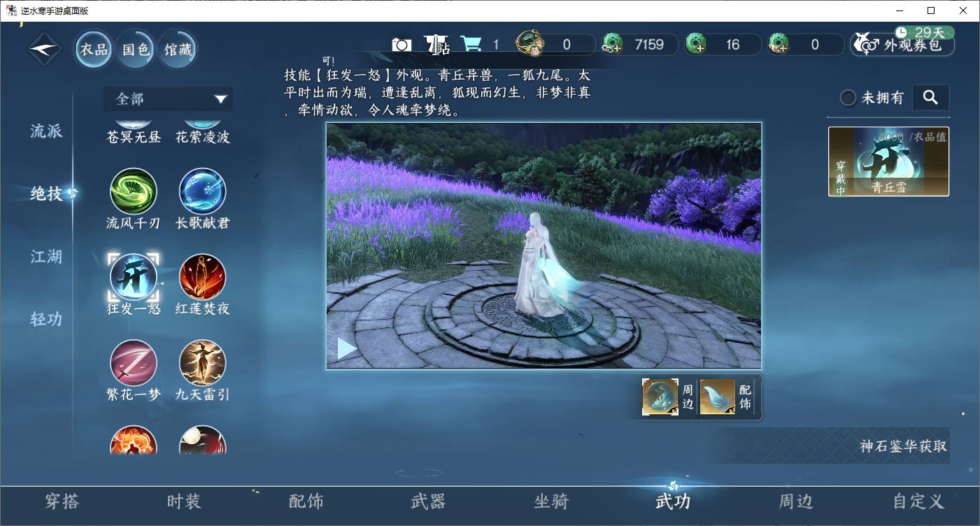This screenshot has width=980, height=526.
Task: Open the camera screenshot mode
Action: (402, 45)
